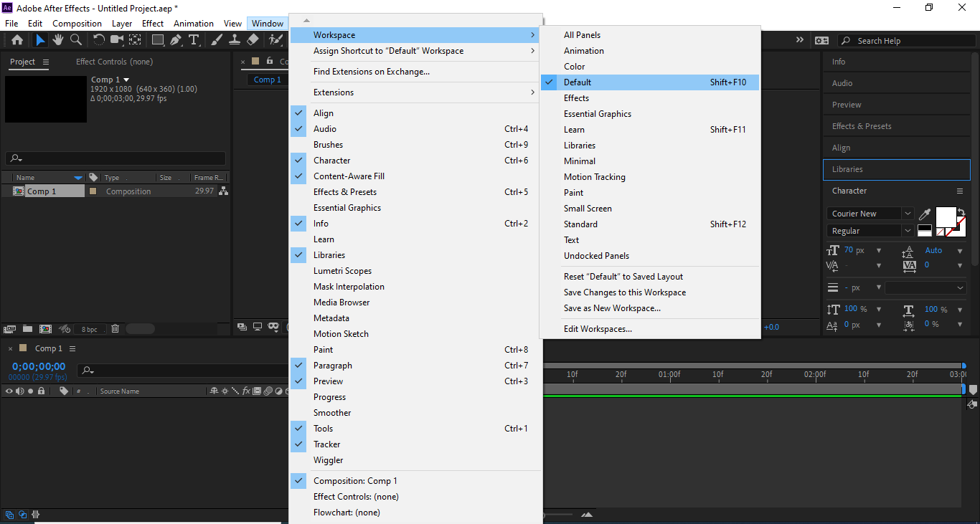Click the flowchart icon beside Comp 1 row

[x=223, y=191]
